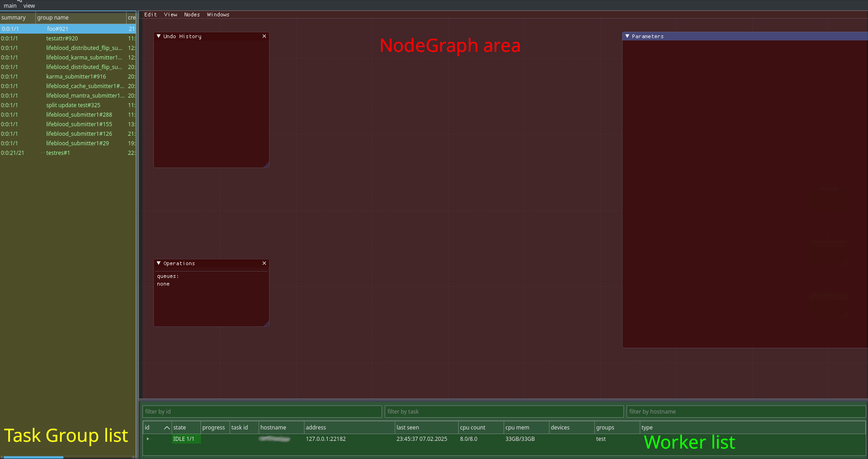Screen dimensions: 868x459
Task: Toggle sorting on the group name column
Action: (53, 17)
